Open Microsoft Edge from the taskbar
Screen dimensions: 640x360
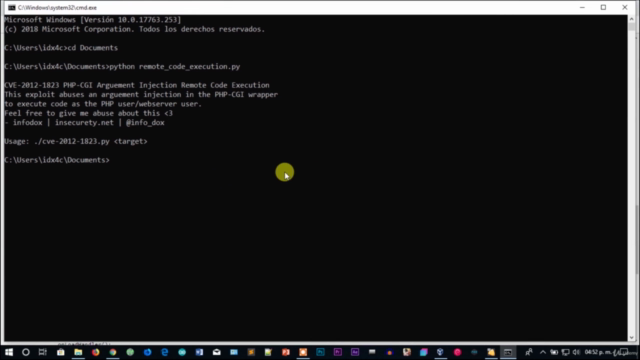tap(164, 352)
